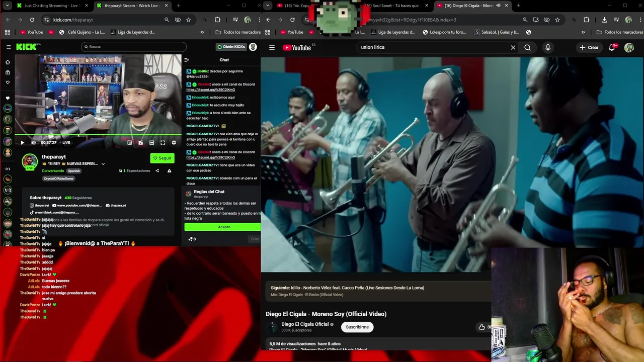Report stream with warning icon
644x362 pixels.
[169, 171]
